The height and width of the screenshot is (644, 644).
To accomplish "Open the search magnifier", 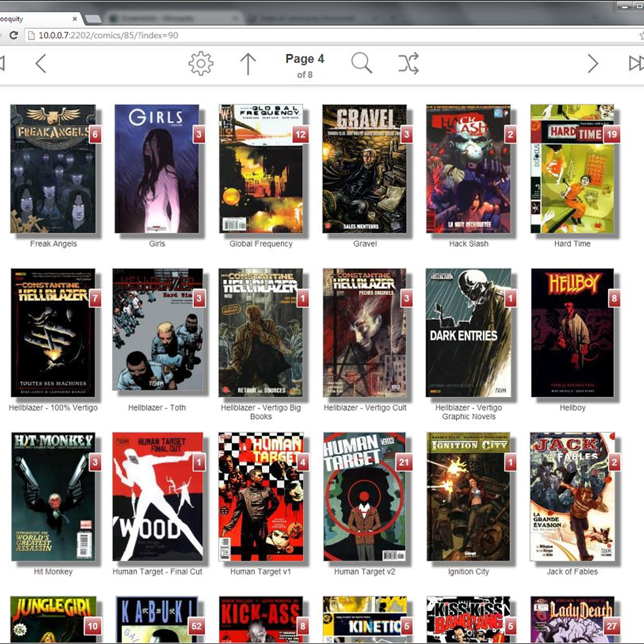I will click(x=361, y=63).
